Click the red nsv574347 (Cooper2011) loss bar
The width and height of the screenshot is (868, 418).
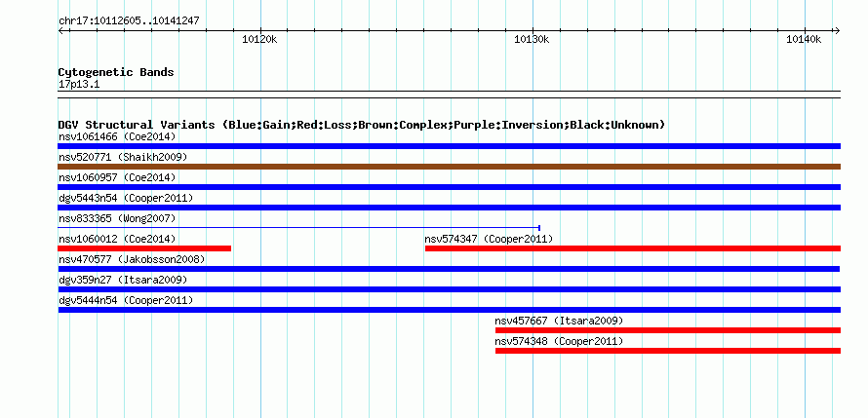[x=633, y=248]
